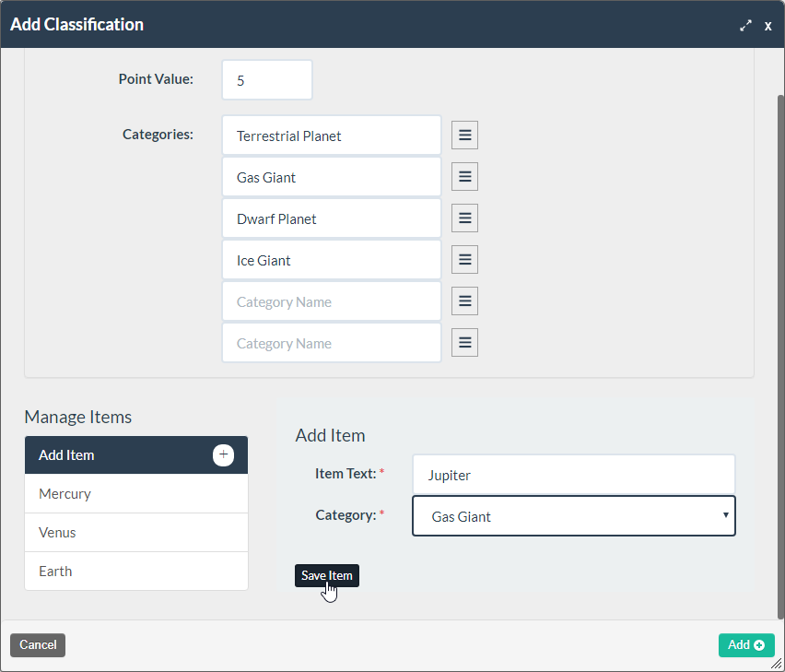Click the reorder handle beside Dwarf Planet
Screen dimensions: 785x672
point(464,218)
